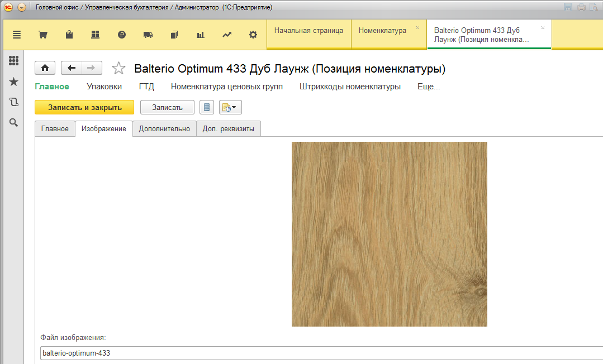Click the Файл изображения: label
Screen dimensions: 603x364
point(73,337)
